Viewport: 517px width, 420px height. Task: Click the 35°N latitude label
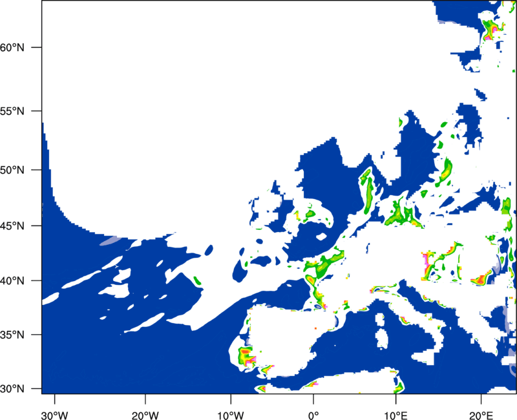12,335
